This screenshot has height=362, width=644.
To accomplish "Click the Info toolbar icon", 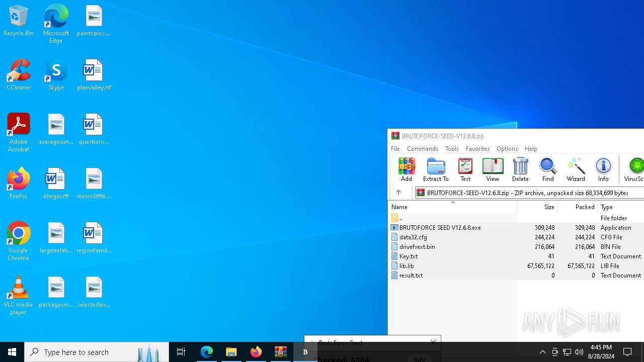I will tap(603, 169).
